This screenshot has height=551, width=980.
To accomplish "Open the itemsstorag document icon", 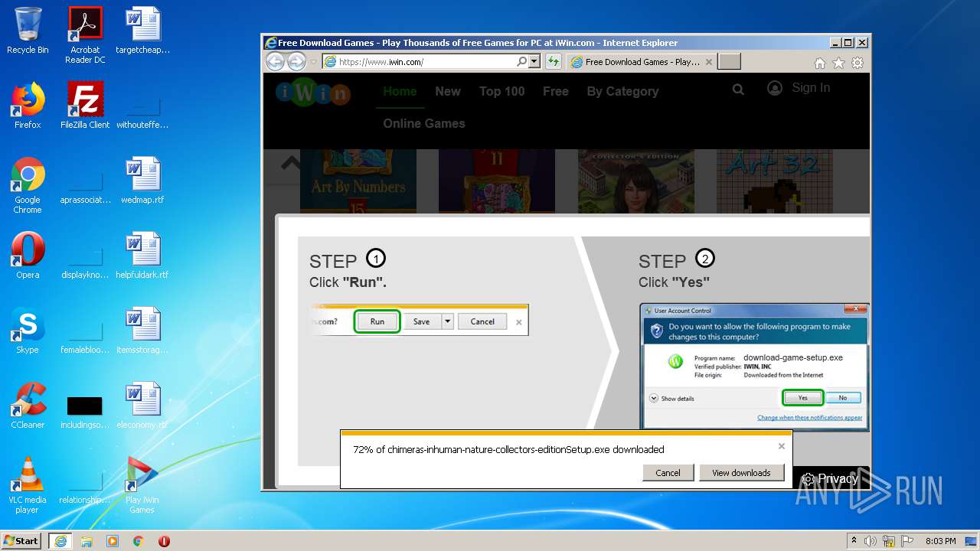I will 142,331.
